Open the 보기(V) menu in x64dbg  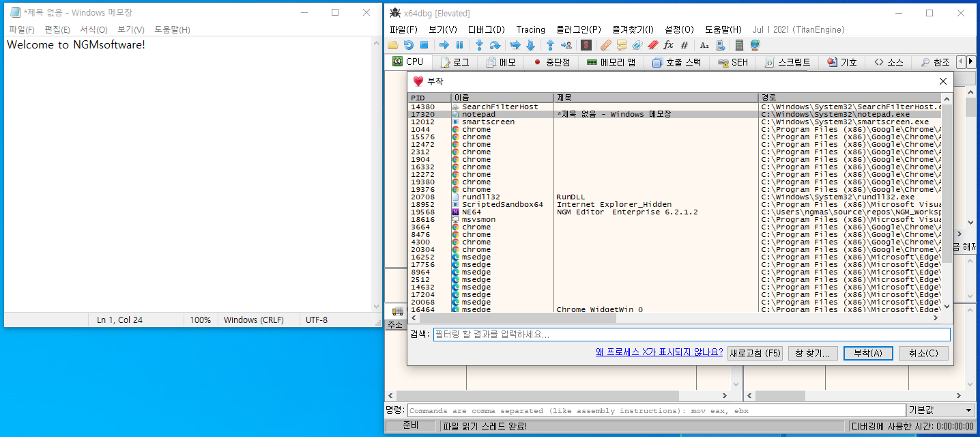443,29
